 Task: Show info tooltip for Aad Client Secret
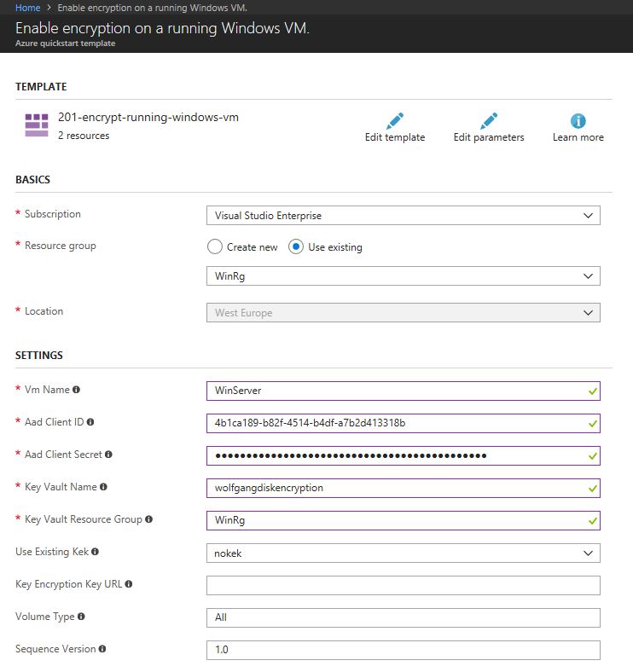coord(108,455)
